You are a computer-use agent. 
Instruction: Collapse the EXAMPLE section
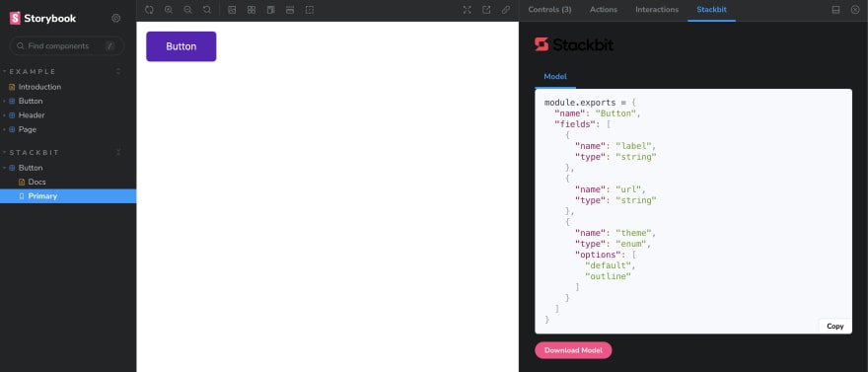33,71
